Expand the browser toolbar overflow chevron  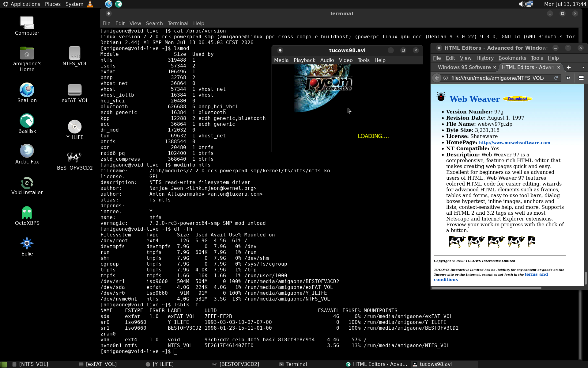pos(568,78)
